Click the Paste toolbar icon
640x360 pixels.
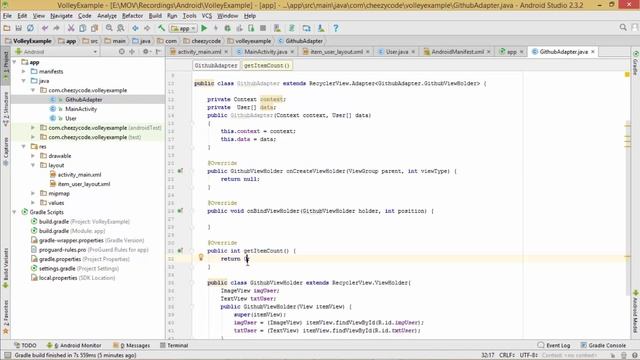94,28
